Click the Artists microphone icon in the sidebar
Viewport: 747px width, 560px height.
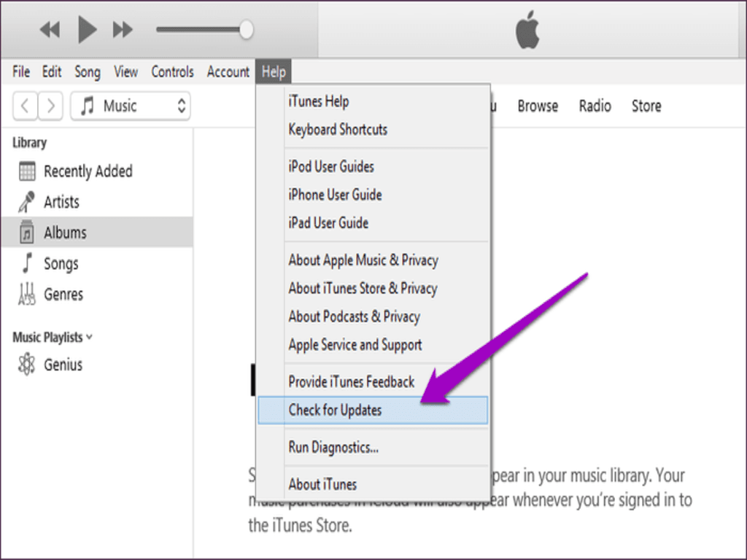coord(28,201)
